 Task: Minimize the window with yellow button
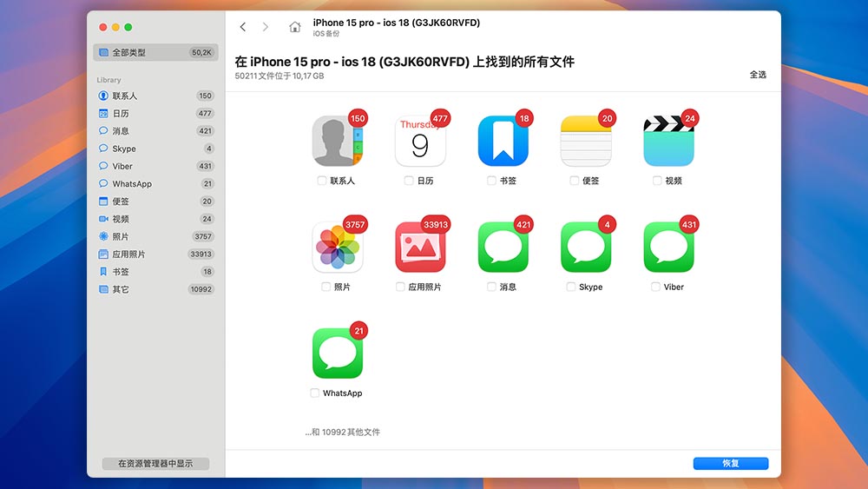(115, 27)
